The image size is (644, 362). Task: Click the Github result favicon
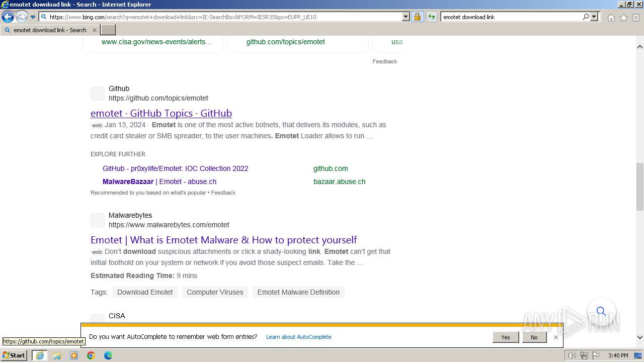pyautogui.click(x=98, y=94)
